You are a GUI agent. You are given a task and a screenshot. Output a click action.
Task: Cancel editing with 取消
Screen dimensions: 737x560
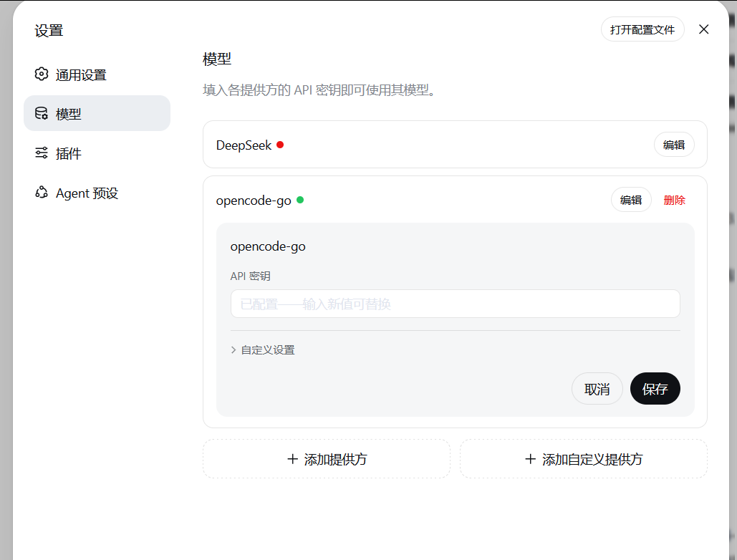(x=597, y=389)
